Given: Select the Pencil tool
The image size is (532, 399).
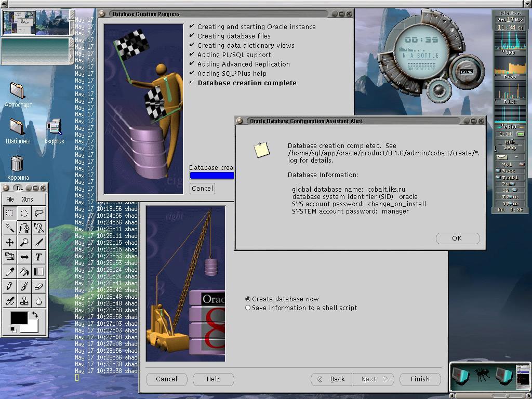Looking at the screenshot, I should pos(10,286).
